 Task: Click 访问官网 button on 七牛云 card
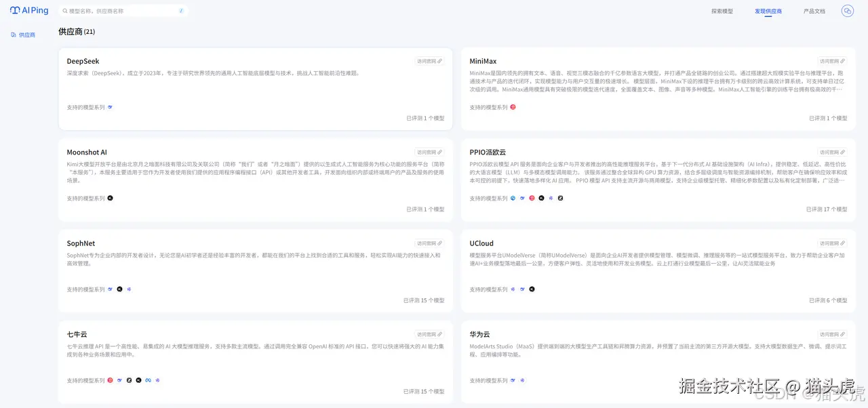coord(430,334)
